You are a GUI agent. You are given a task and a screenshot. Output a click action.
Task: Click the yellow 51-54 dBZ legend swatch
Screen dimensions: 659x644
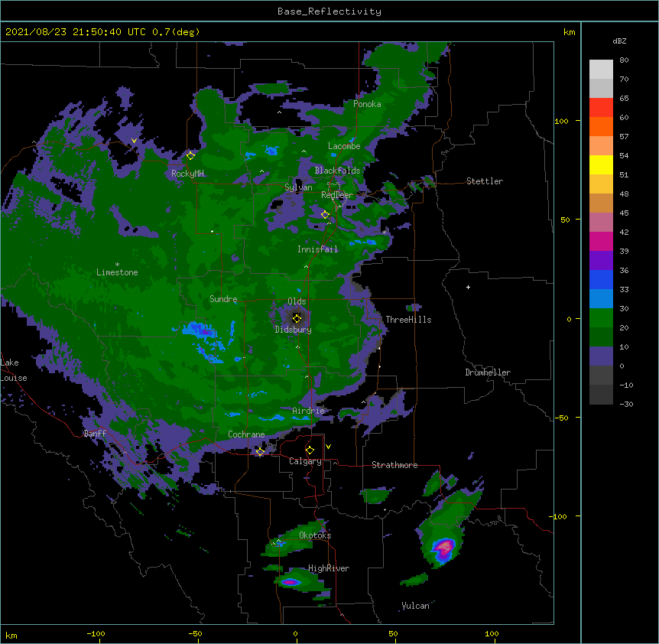[x=601, y=164]
